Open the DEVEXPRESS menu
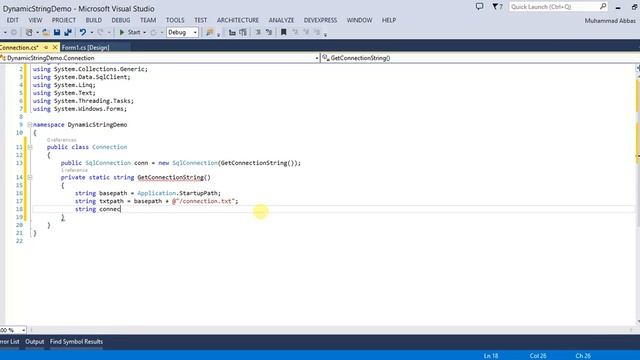This screenshot has width=640, height=360. [320, 20]
